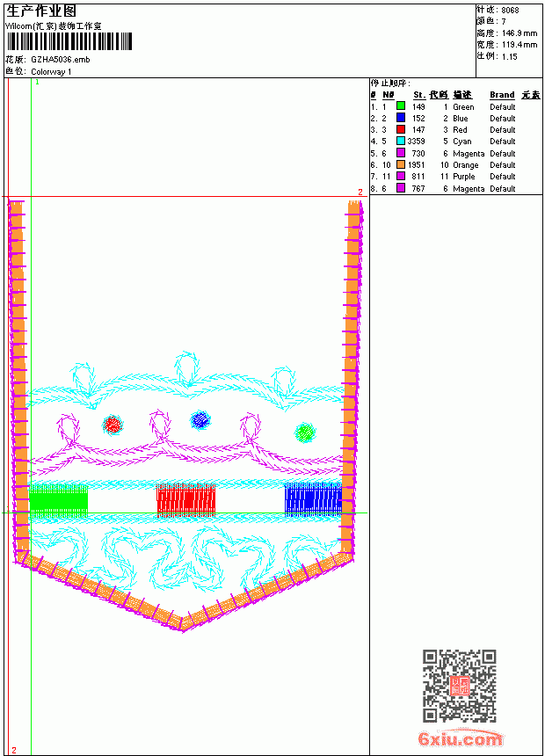Open the 6xiu.com watermark link
The width and height of the screenshot is (545, 756).
point(461,738)
